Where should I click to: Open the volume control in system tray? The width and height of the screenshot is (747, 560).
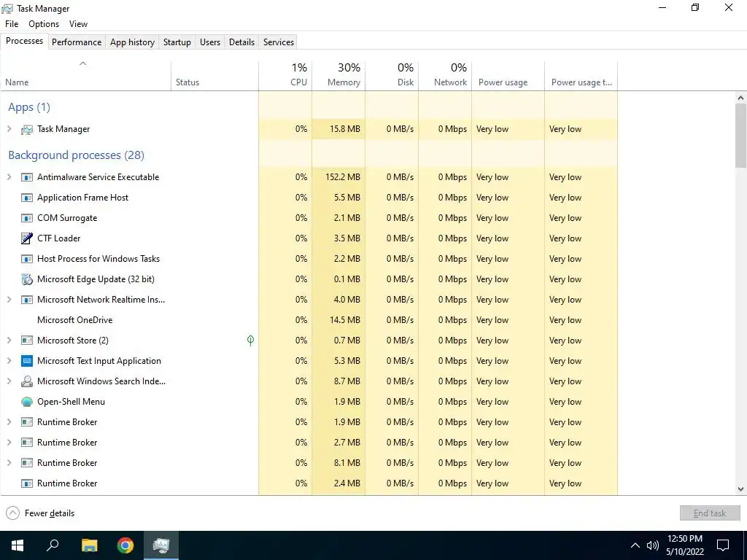point(653,545)
